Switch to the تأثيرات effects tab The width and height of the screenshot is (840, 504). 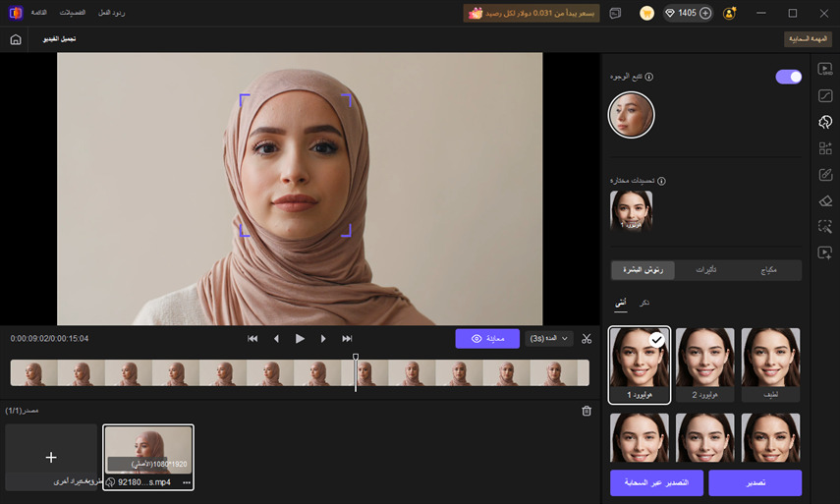tap(706, 270)
